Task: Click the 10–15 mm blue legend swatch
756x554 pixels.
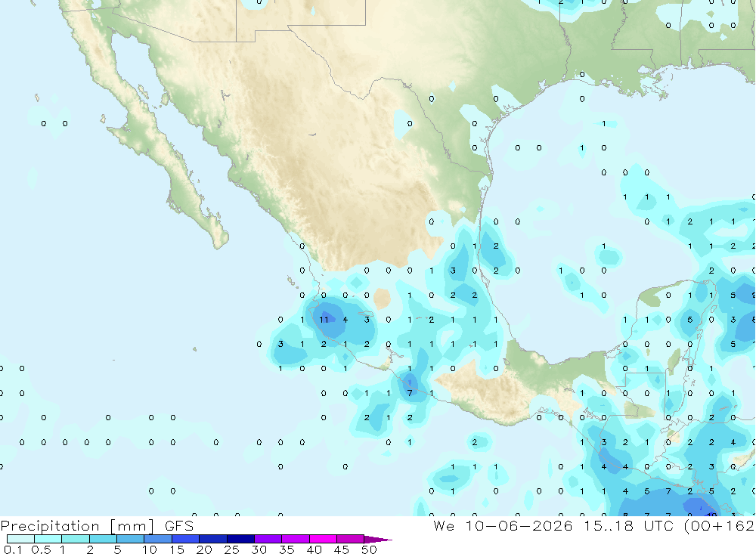Action: click(158, 539)
